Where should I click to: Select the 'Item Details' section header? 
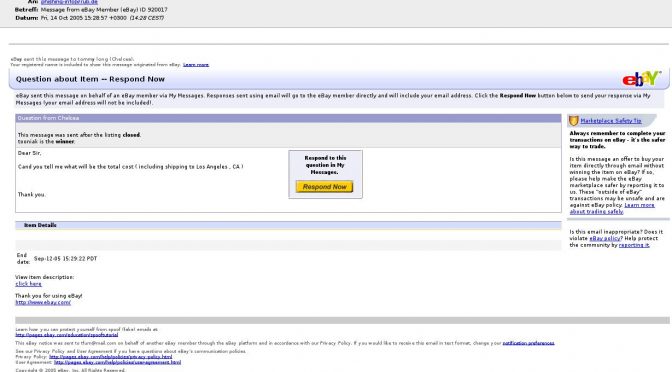point(288,225)
